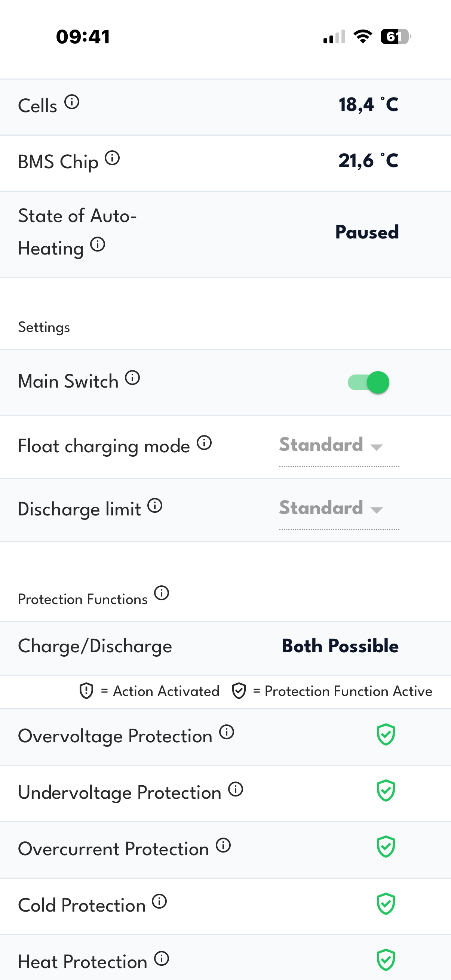
Task: Show Undervoltage Protection info icon
Action: (236, 789)
